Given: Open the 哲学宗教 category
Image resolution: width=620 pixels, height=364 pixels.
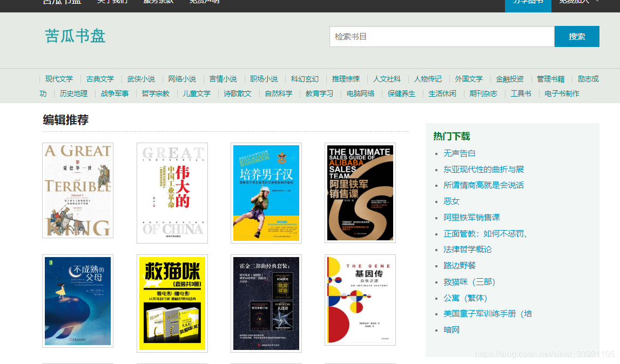Looking at the screenshot, I should click(x=156, y=93).
